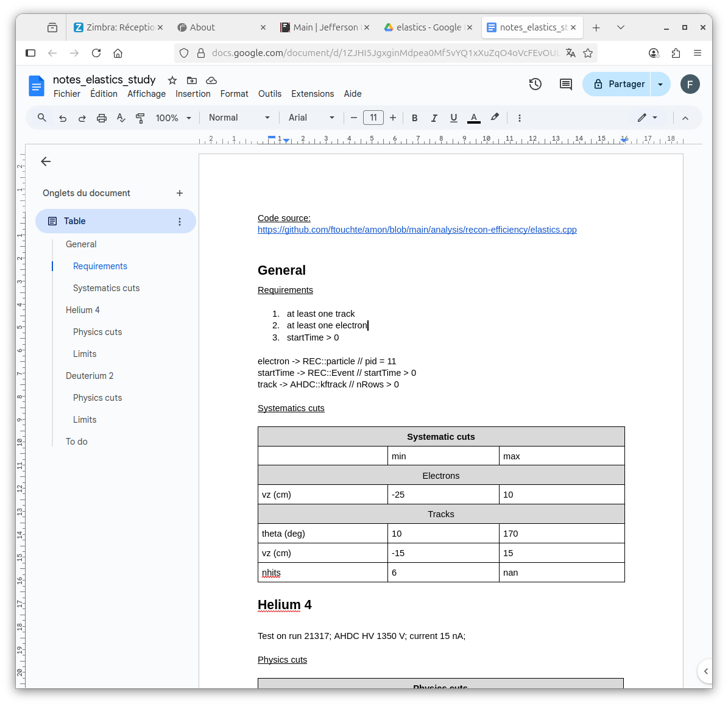Open the highlight color picker

495,118
